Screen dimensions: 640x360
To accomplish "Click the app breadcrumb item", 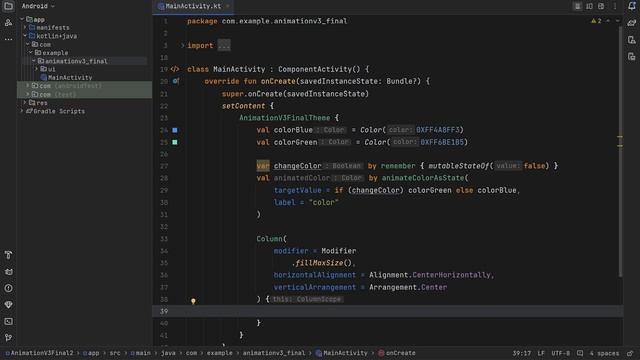I will 91,353.
